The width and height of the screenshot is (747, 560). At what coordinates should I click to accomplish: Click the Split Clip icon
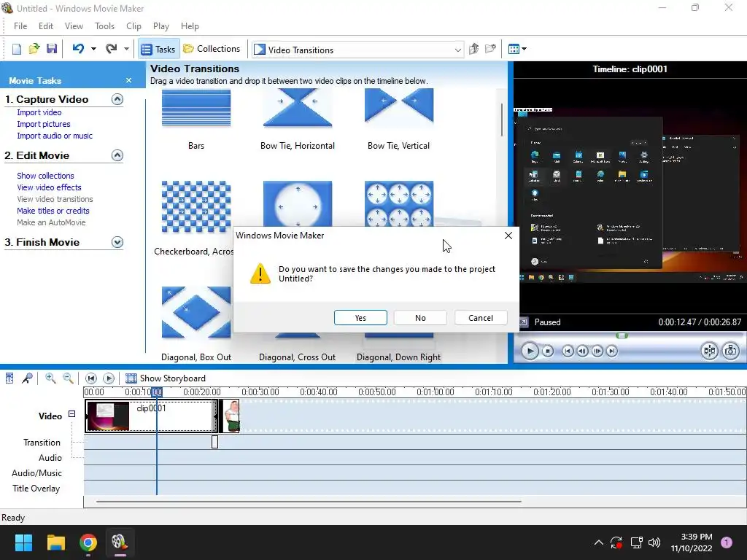click(709, 351)
